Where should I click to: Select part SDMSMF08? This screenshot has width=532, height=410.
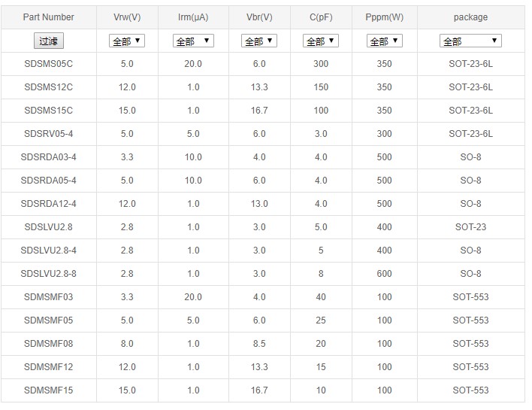point(48,344)
